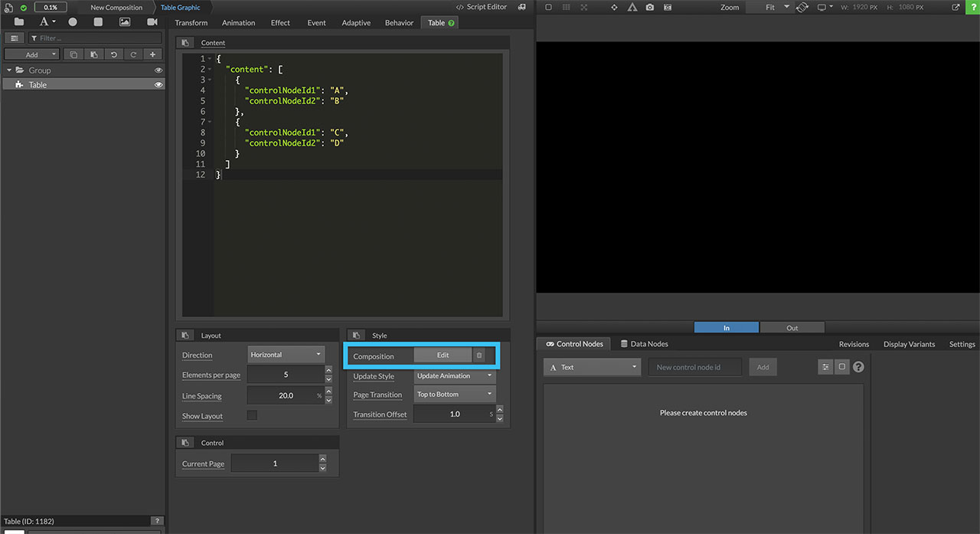
Task: Click the refresh preview icon
Action: pyautogui.click(x=802, y=7)
